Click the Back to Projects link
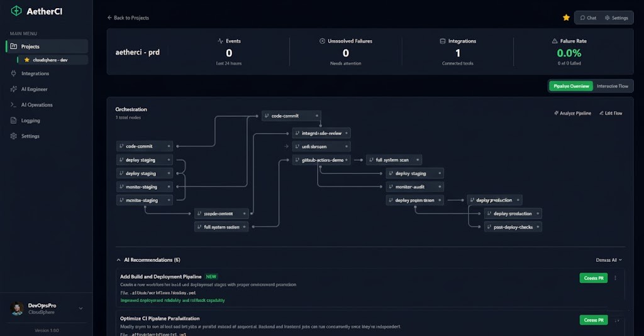Screen dimensions: 644x336 click(128, 18)
